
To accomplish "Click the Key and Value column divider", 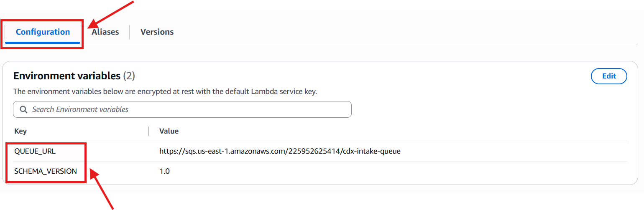I will (148, 131).
